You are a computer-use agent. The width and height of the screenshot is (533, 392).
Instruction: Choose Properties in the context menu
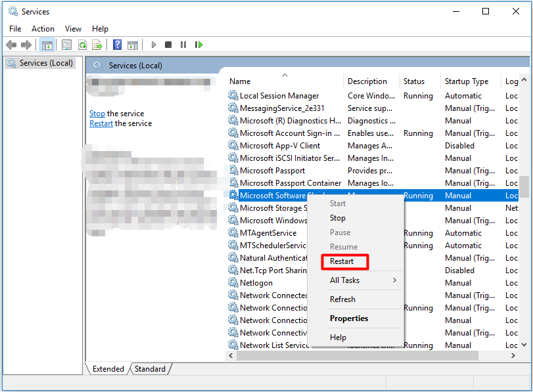349,318
